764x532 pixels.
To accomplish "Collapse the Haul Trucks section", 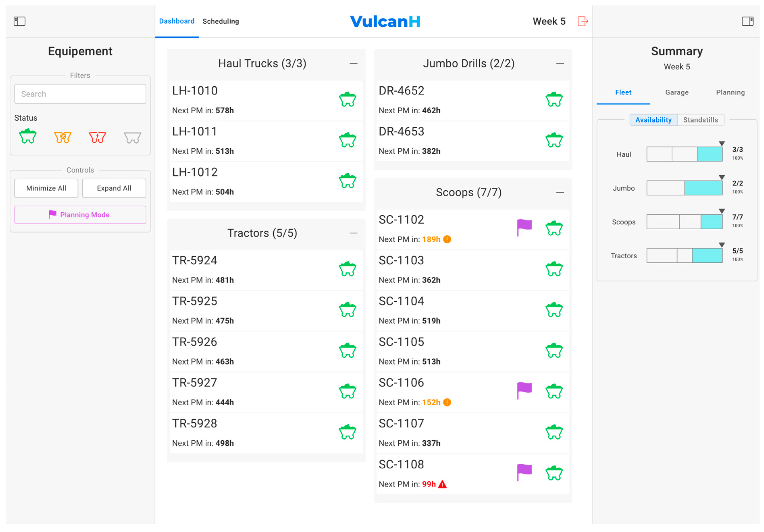I will click(x=353, y=63).
